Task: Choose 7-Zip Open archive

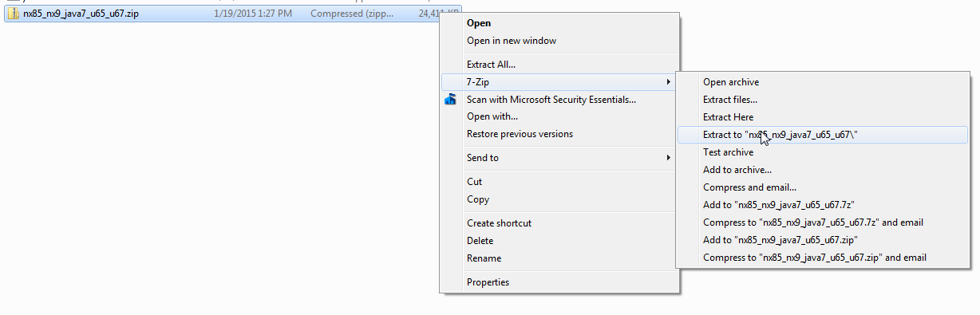Action: [731, 82]
